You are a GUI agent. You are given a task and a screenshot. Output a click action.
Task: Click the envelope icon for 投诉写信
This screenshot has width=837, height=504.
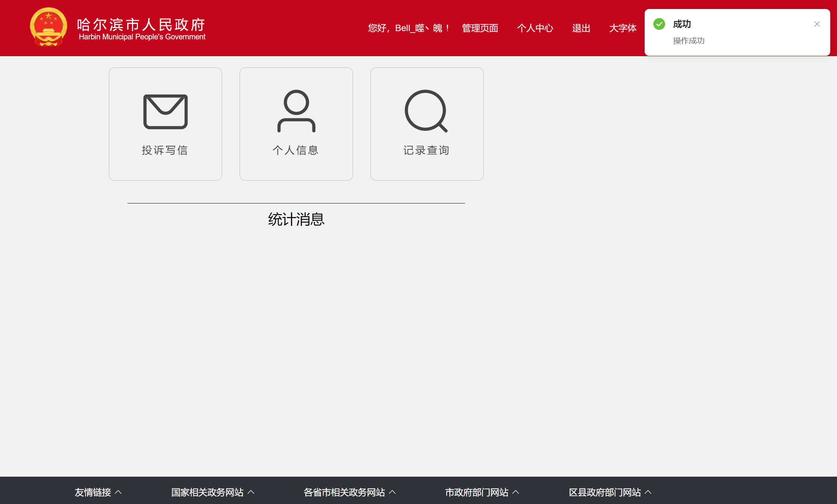pos(165,112)
